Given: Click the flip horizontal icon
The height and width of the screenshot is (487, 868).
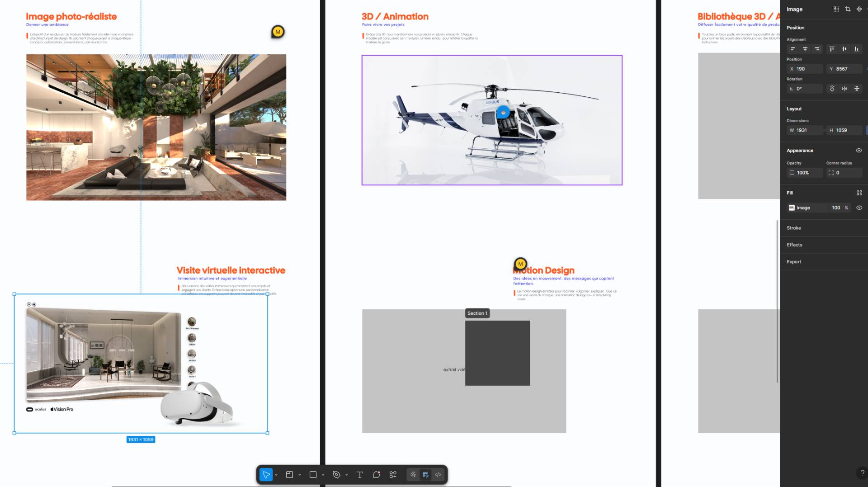Looking at the screenshot, I should (x=844, y=89).
